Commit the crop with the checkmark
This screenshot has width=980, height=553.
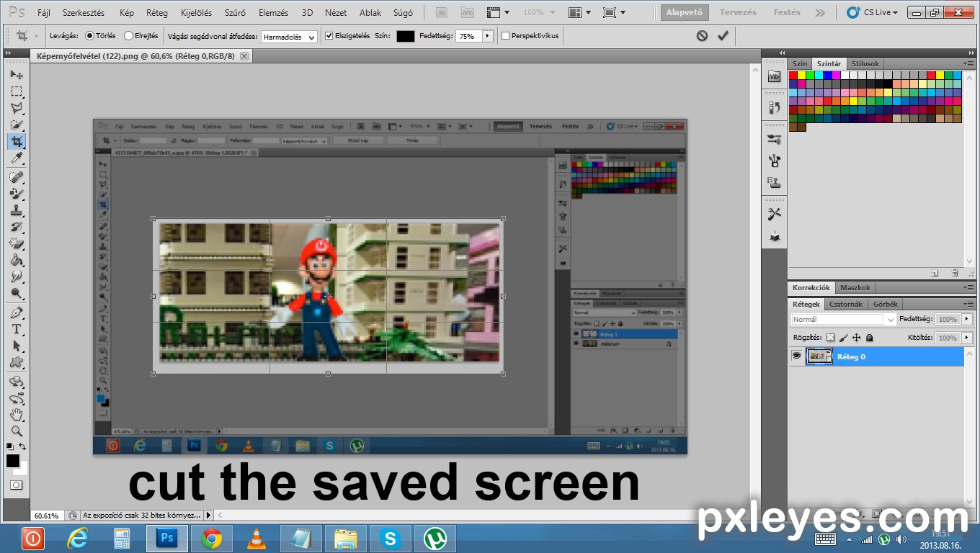click(723, 35)
